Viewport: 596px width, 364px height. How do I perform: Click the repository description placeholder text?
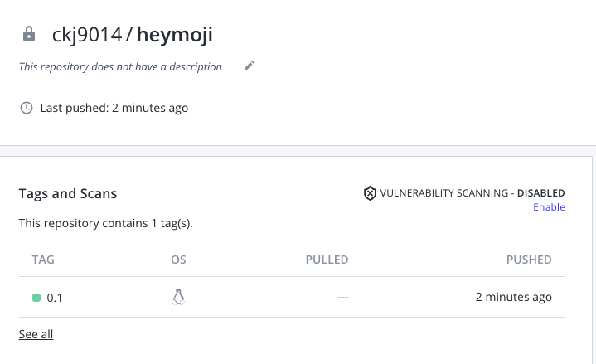(x=120, y=66)
